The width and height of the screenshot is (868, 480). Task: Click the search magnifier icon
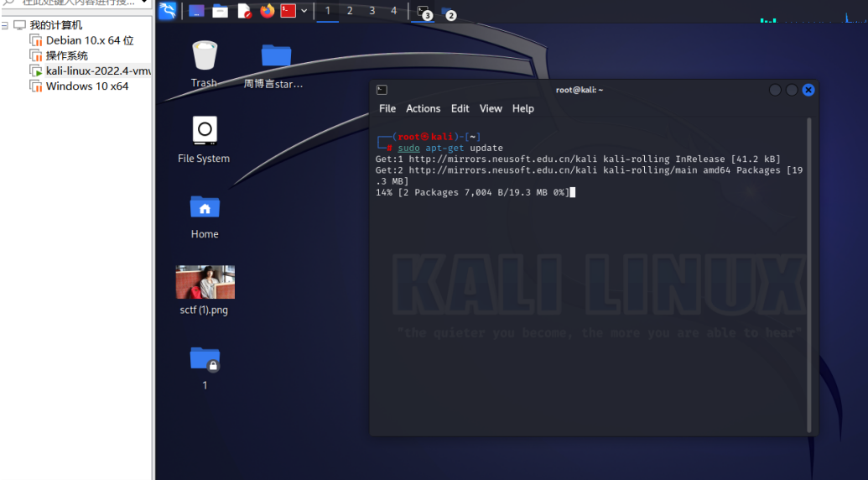(x=8, y=3)
